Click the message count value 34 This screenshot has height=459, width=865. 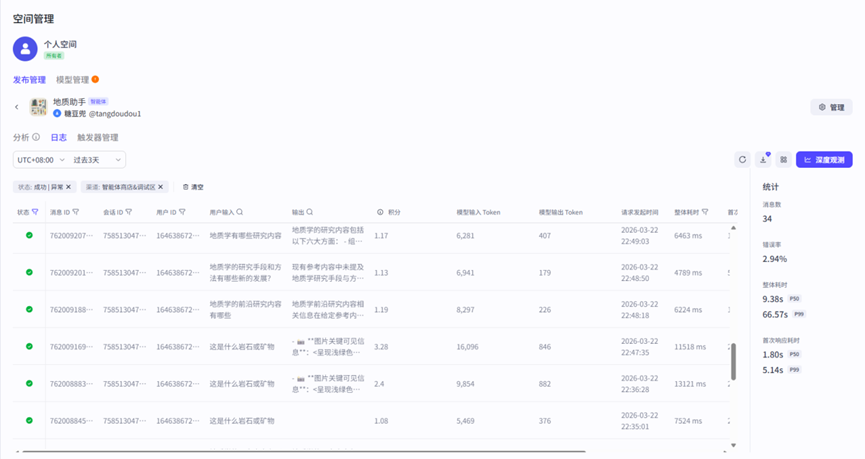(x=767, y=218)
